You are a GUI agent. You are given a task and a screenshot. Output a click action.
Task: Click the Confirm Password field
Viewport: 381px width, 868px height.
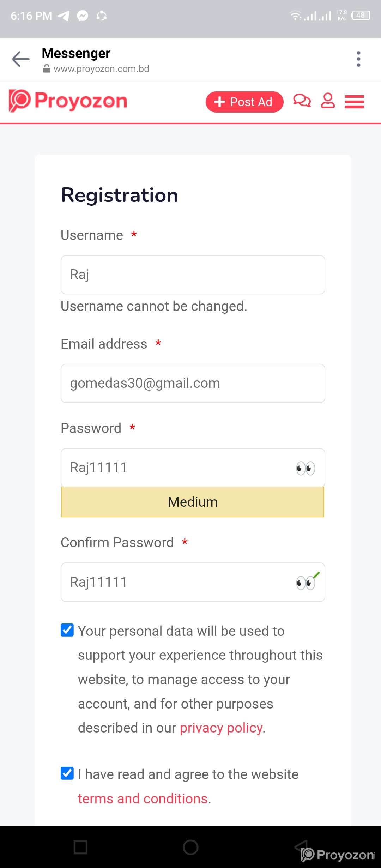(176, 582)
